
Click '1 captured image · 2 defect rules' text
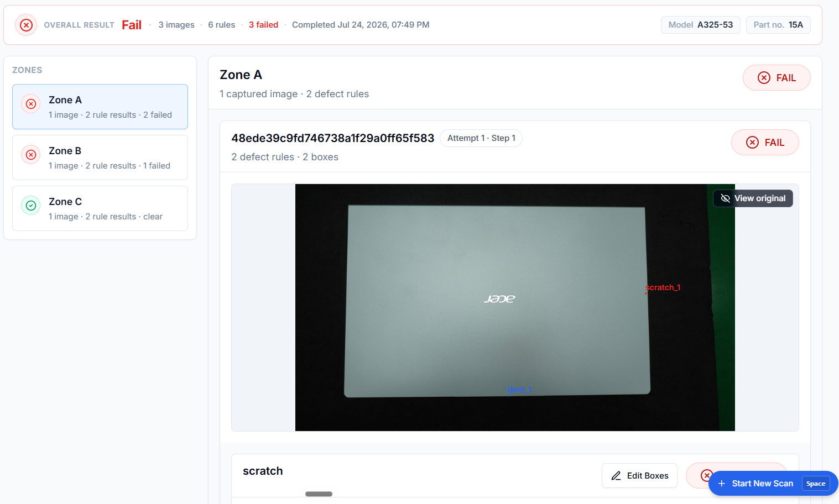(x=294, y=94)
